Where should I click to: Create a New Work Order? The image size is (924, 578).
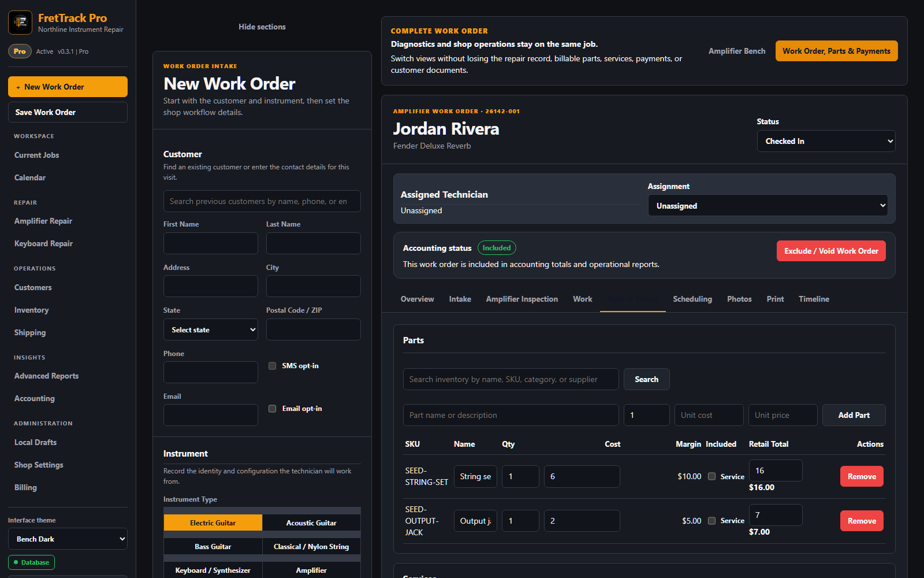[68, 87]
